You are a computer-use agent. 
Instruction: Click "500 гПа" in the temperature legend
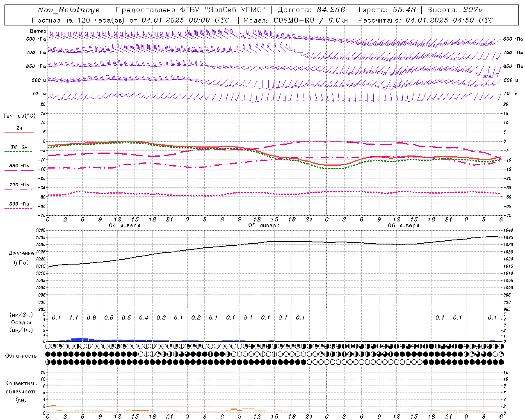(19, 204)
